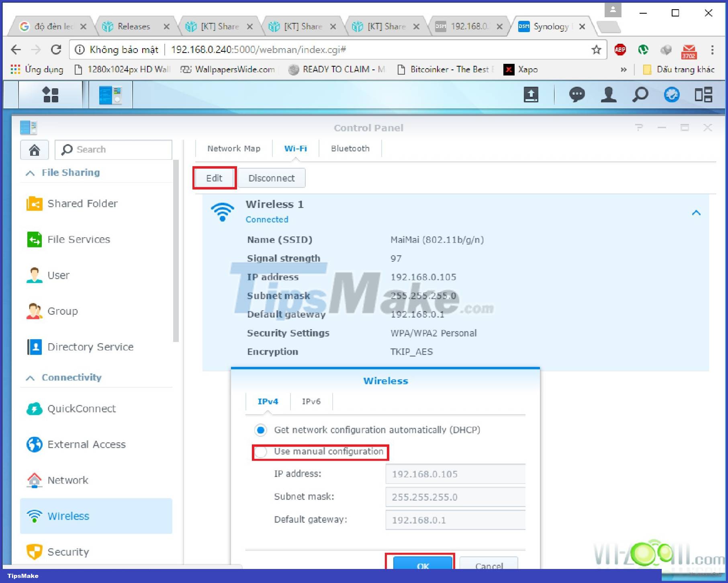Enable Use manual configuration option
The width and height of the screenshot is (728, 583).
(262, 452)
